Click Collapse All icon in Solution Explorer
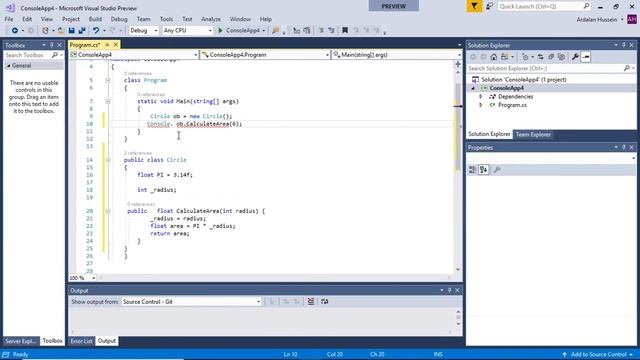 (x=551, y=57)
